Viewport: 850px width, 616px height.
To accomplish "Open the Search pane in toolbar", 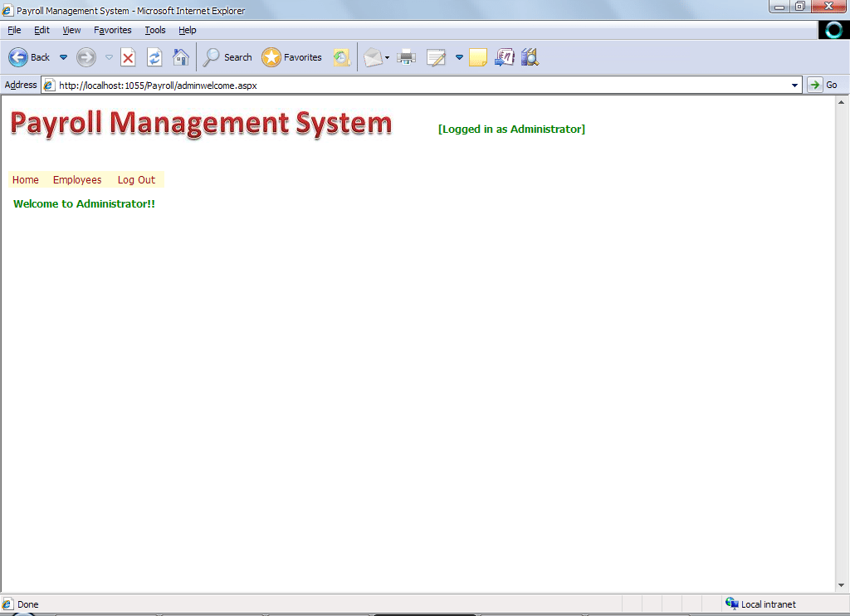I will click(227, 57).
